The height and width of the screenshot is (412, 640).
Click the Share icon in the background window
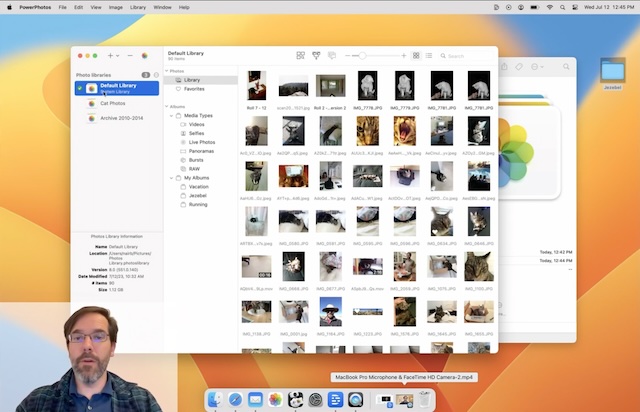504,67
